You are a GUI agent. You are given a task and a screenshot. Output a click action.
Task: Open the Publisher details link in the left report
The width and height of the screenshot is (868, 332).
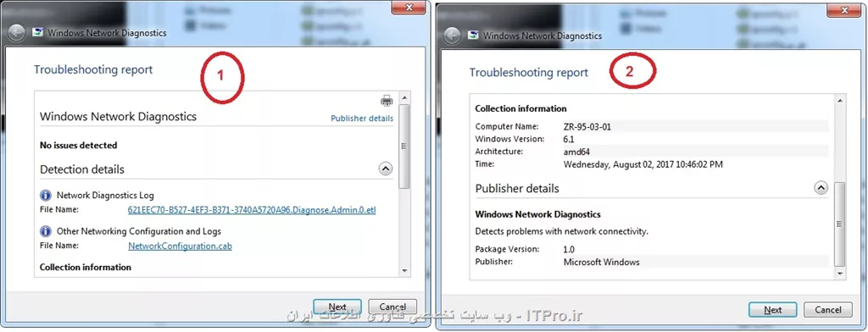362,119
